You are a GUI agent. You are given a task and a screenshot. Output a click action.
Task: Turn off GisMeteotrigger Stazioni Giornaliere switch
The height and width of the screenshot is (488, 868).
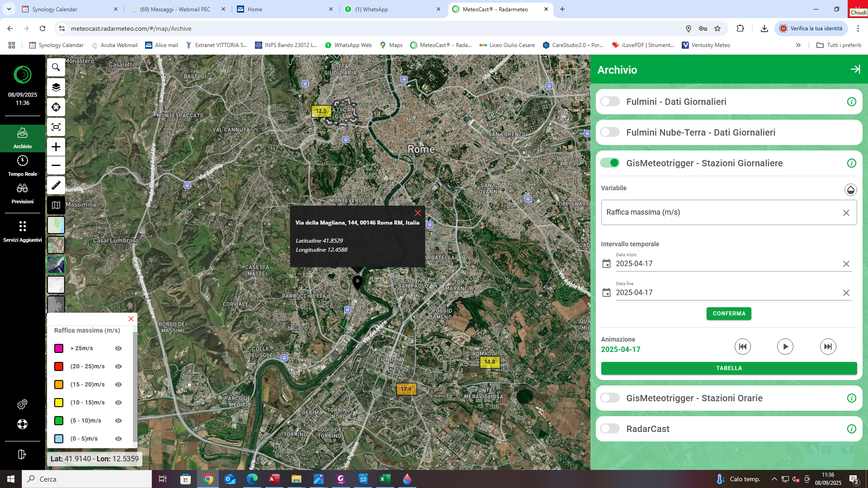[610, 163]
